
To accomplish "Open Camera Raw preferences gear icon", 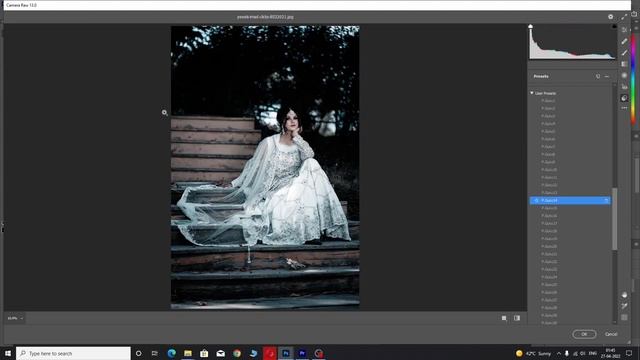I will coord(610,17).
